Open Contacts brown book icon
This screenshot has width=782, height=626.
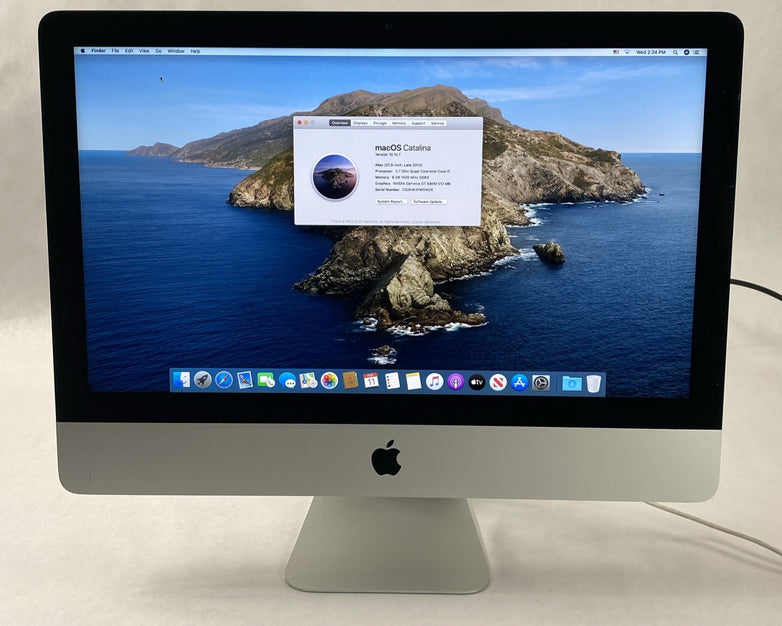coord(351,381)
